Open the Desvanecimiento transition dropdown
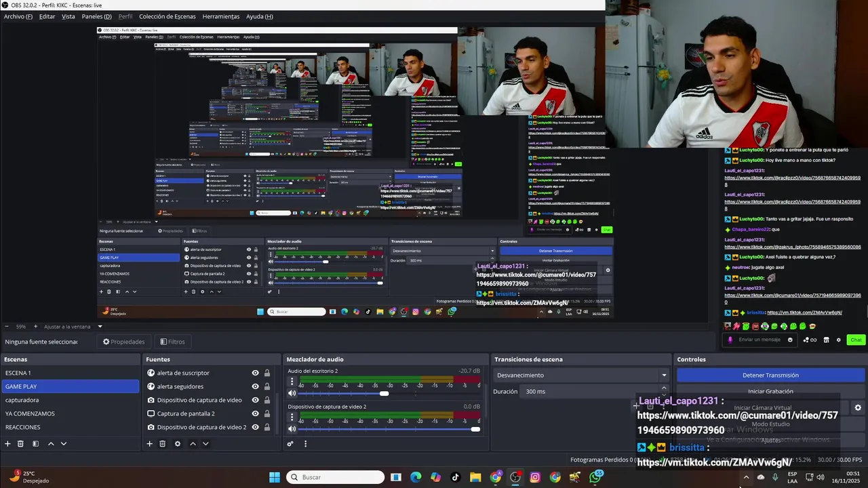Viewport: 868px width, 488px height. (x=582, y=375)
